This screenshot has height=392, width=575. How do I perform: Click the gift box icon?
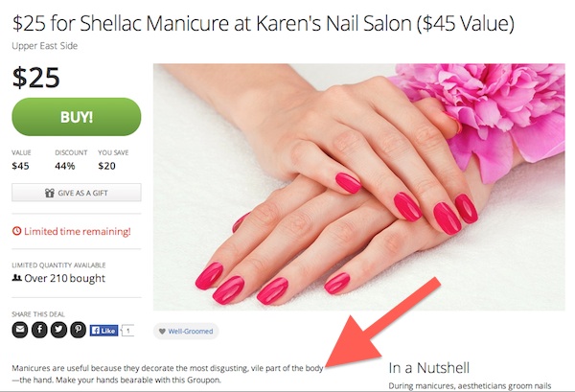(50, 193)
